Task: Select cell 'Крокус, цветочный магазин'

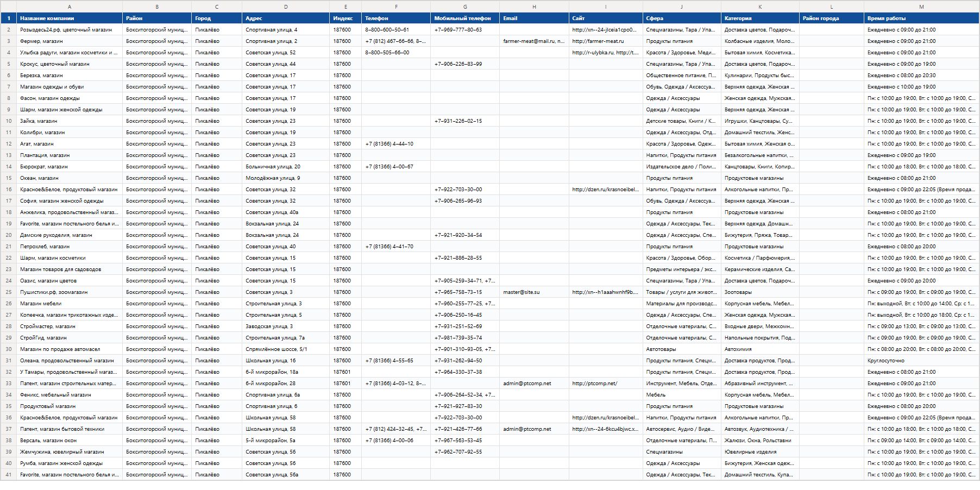Action: click(x=70, y=64)
